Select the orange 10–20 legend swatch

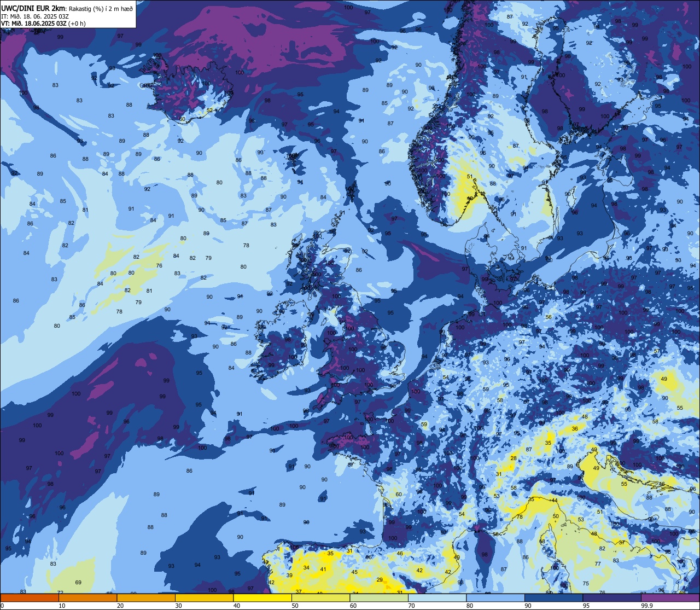point(87,598)
